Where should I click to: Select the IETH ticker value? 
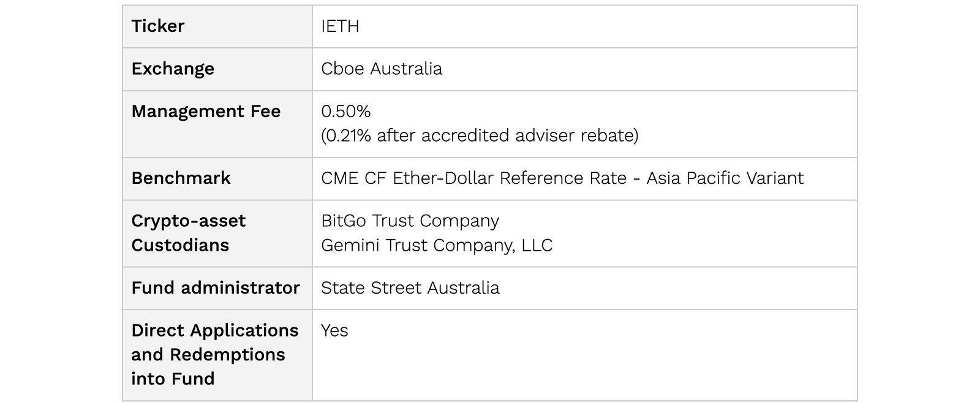(x=340, y=26)
